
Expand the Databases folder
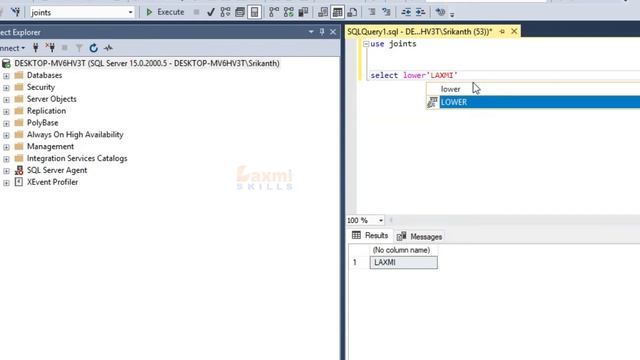6,76
